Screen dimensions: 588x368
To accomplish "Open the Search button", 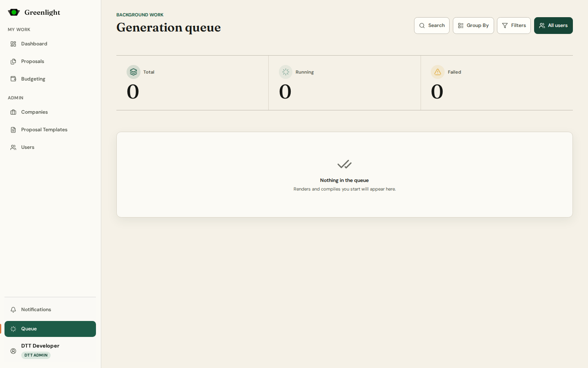I will [x=432, y=25].
